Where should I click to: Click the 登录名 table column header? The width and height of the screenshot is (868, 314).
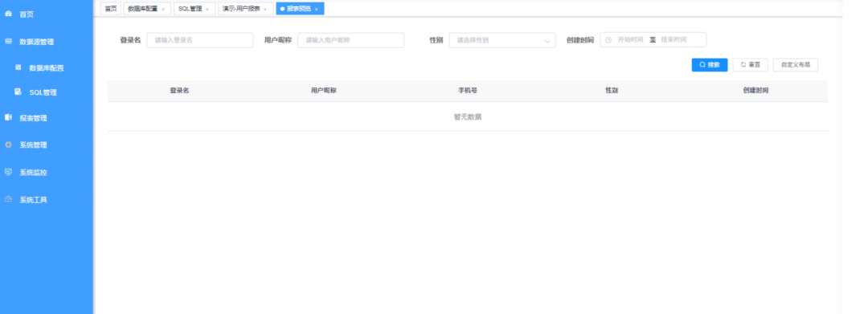179,91
